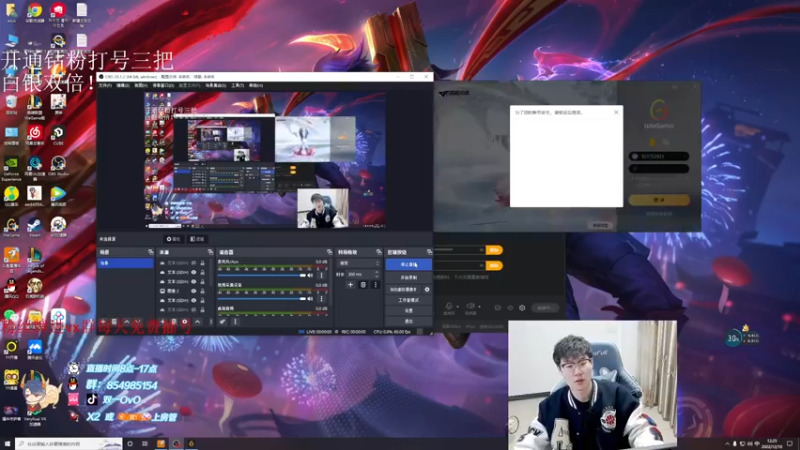Adjust the 视频采集设备 volume slider
The image size is (800, 450).
pos(262,298)
